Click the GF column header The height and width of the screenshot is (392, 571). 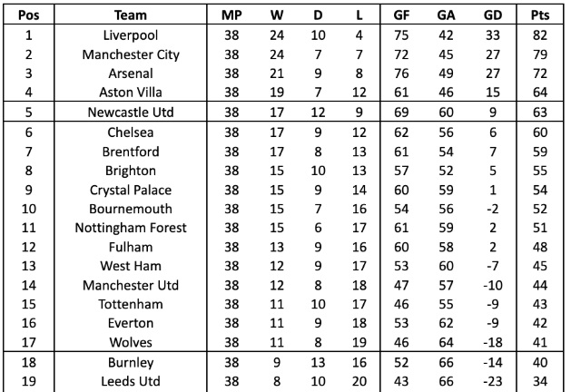(x=400, y=15)
